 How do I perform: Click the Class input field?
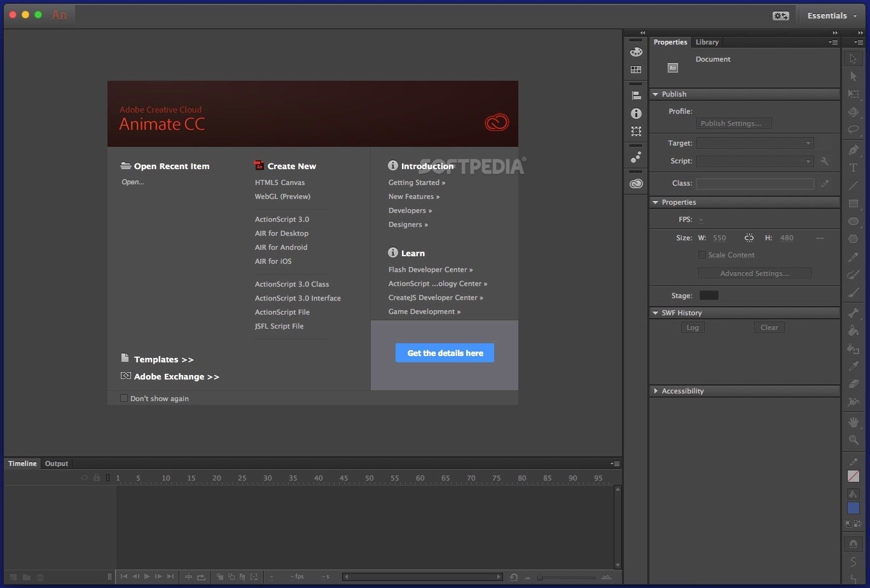point(755,184)
